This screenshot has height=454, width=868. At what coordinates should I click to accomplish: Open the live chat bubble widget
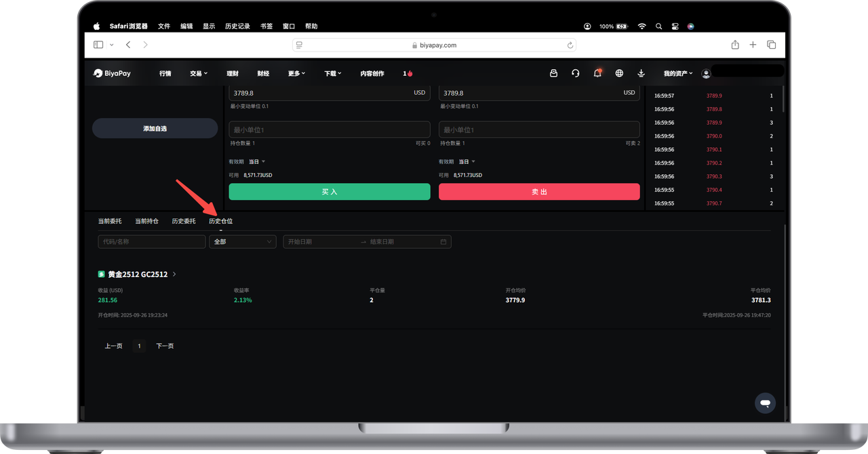(x=765, y=403)
